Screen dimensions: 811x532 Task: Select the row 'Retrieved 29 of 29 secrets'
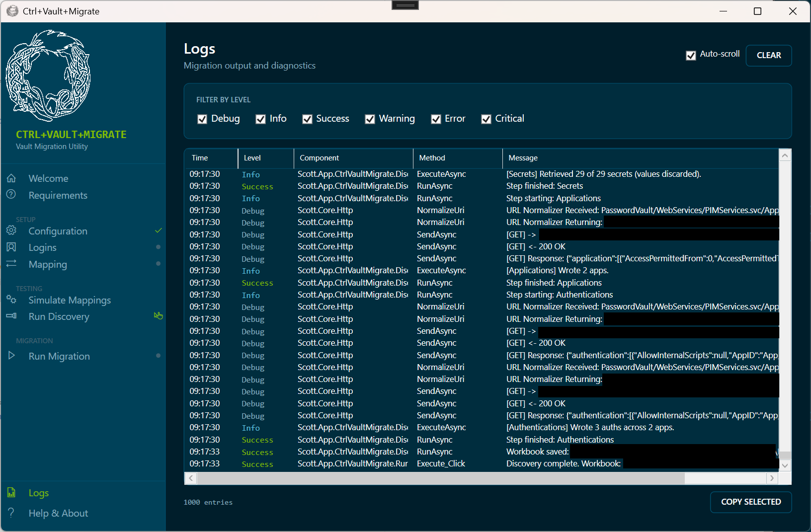point(482,174)
